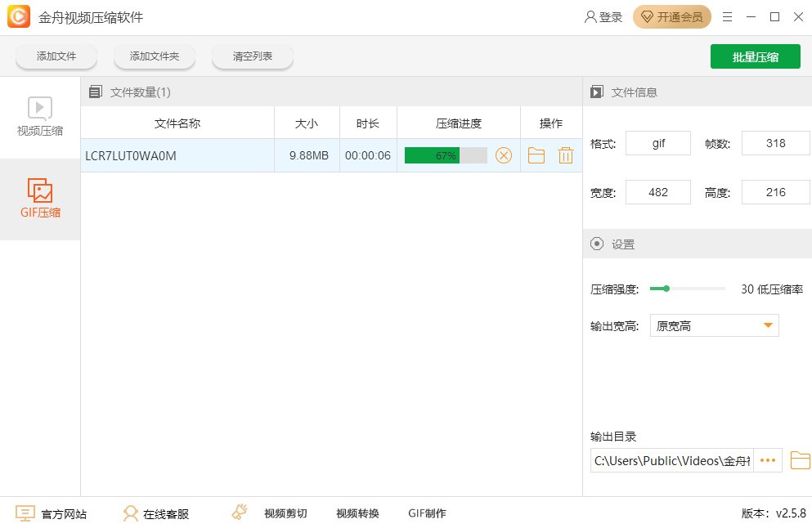The image size is (812, 524).
Task: Click the 67% compression progress bar
Action: click(x=446, y=155)
